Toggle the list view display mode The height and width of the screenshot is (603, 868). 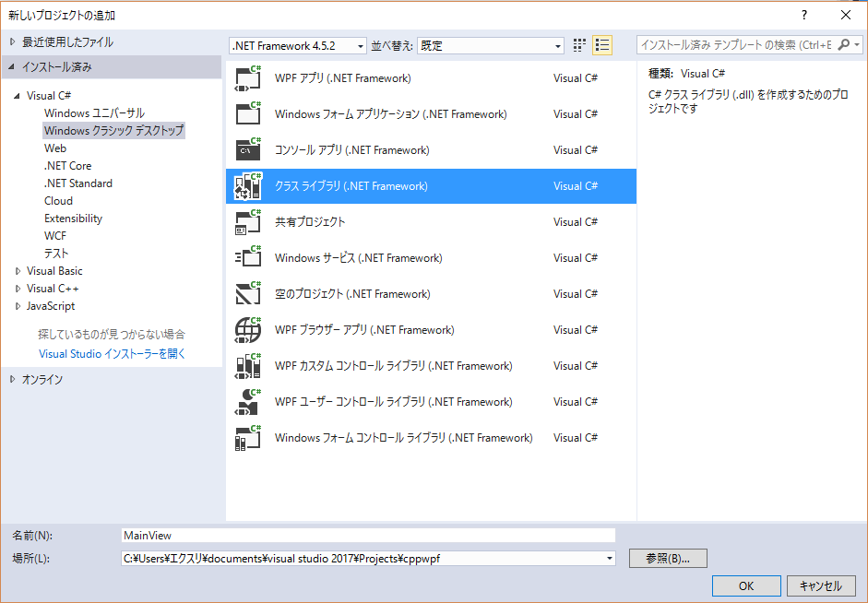[601, 43]
